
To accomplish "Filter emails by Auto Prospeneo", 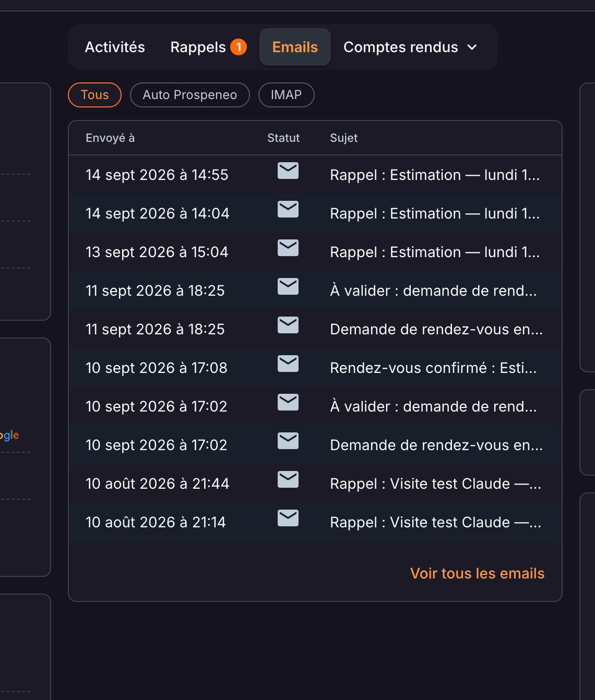I will pyautogui.click(x=190, y=95).
